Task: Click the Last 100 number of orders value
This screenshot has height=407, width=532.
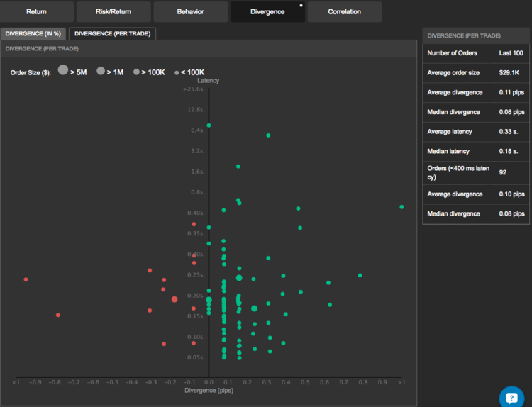Action: (512, 53)
